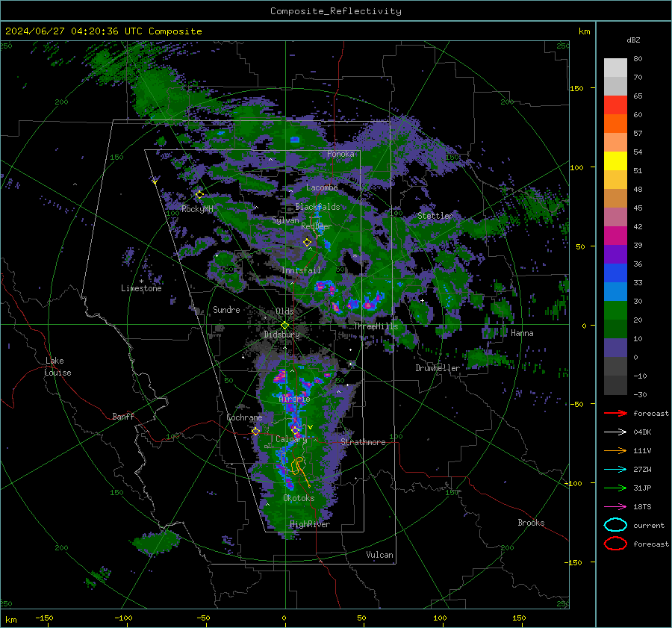Viewport: 672px width, 628px height.
Task: Click the Sundre label
Action: click(226, 309)
